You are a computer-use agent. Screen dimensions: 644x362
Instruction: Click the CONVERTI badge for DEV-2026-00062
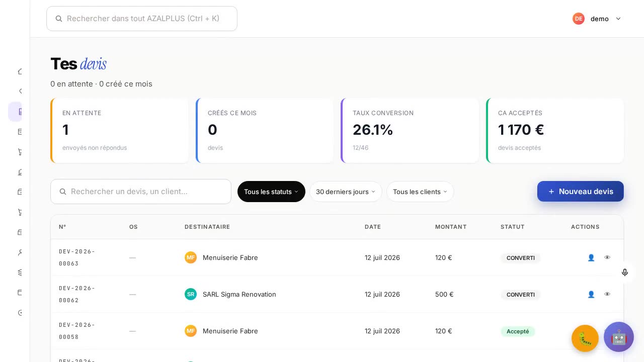[521, 295]
